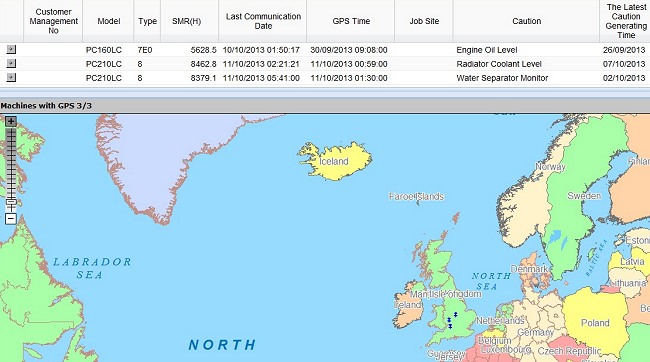The width and height of the screenshot is (650, 362).
Task: Adjust the map zoom level slider handle
Action: click(x=11, y=202)
